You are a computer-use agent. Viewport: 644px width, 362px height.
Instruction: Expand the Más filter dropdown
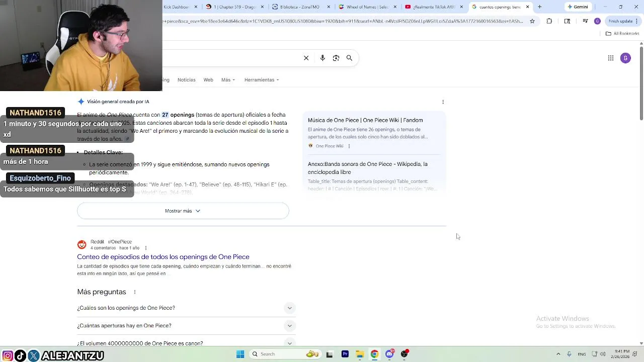228,80
